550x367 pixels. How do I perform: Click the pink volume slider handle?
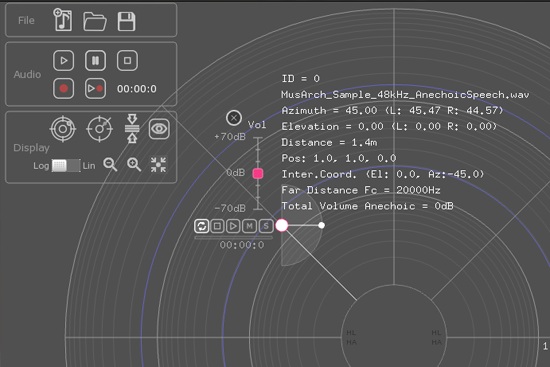click(x=258, y=173)
